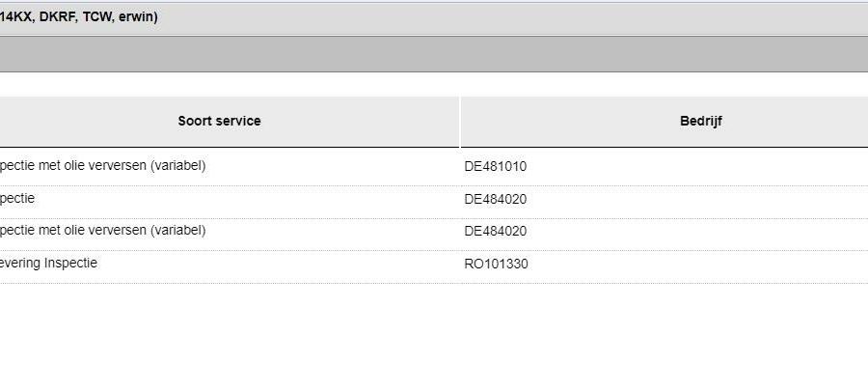Click the 'evering Inspectie' service entry
The height and width of the screenshot is (391, 868).
tap(48, 263)
